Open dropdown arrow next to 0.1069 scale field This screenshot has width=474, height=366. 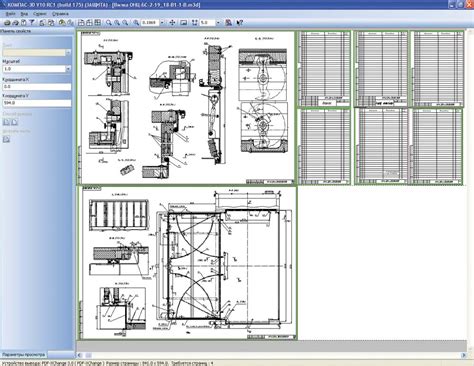tap(162, 23)
